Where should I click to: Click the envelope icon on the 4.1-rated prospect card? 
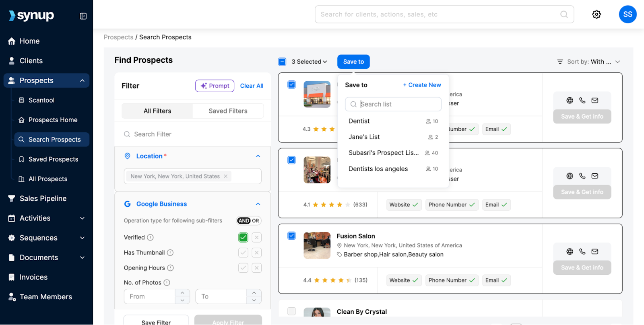pos(594,176)
